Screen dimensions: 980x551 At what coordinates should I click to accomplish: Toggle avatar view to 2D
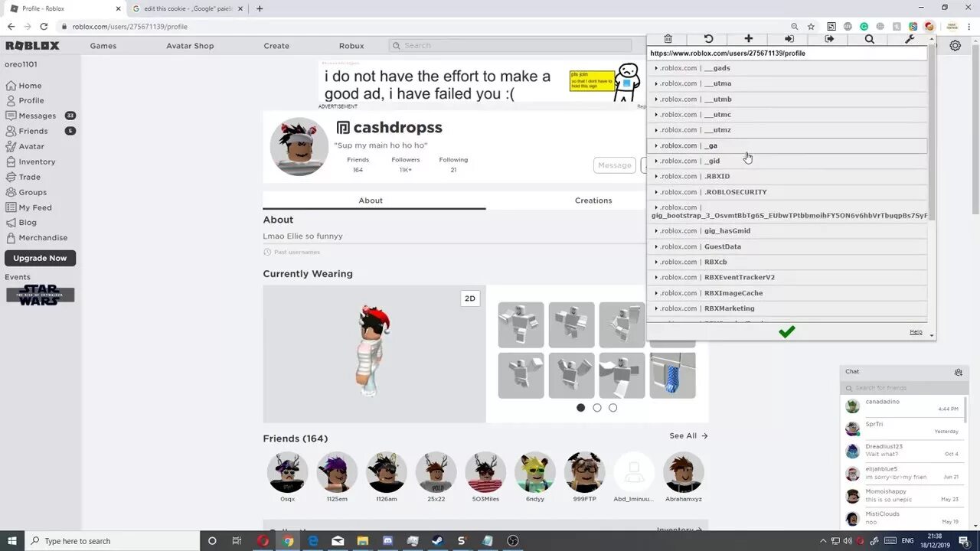(470, 298)
